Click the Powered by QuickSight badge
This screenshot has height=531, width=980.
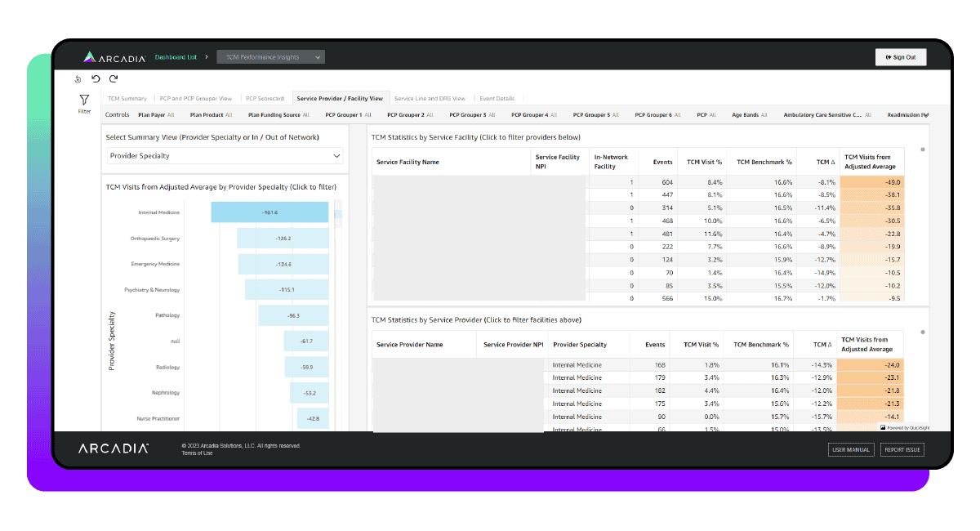(904, 427)
